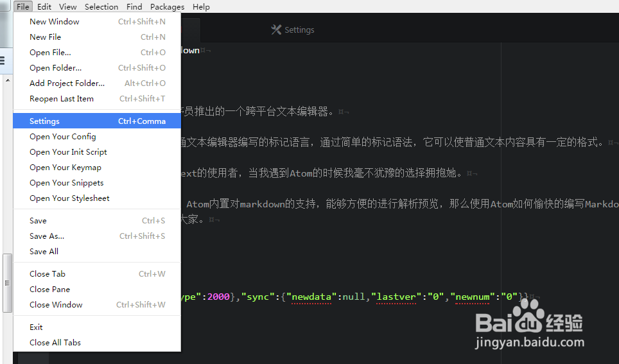This screenshot has width=619, height=364.
Task: Choose New File menu entry
Action: (x=97, y=37)
